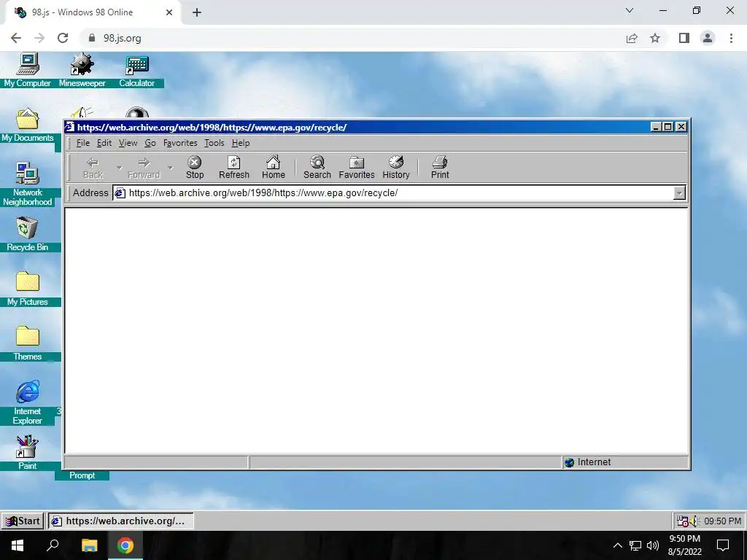
Task: Launch Minesweeper desktop shortcut
Action: point(82,71)
